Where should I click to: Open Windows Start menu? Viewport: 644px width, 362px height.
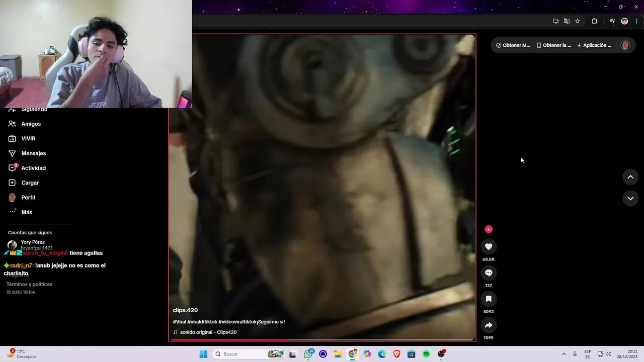pyautogui.click(x=203, y=354)
